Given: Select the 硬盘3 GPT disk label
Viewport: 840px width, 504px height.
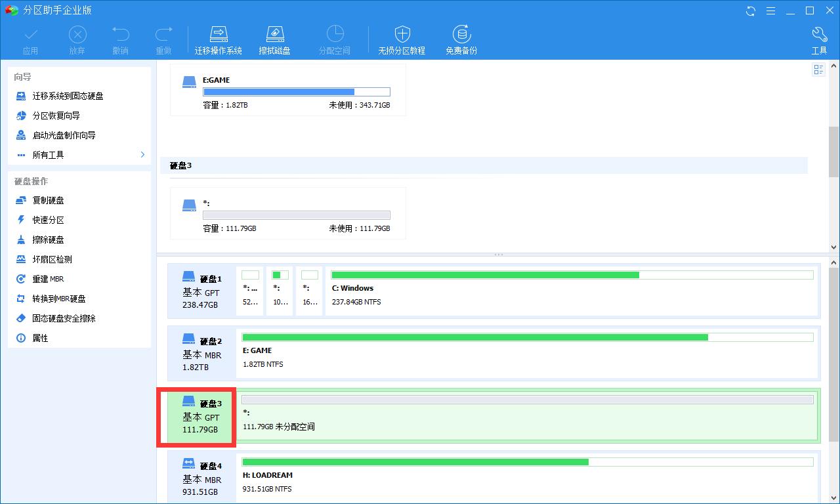Looking at the screenshot, I should pyautogui.click(x=201, y=415).
